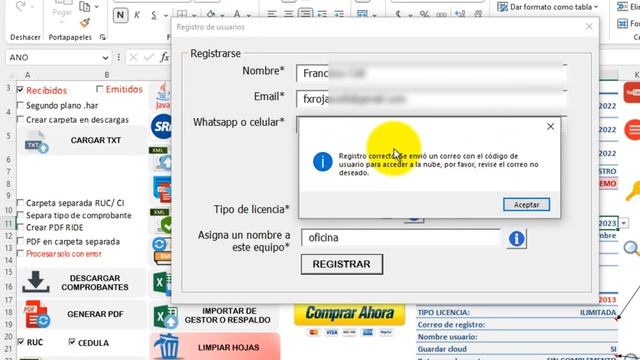Toggle bold N formatting button

[x=120, y=15]
